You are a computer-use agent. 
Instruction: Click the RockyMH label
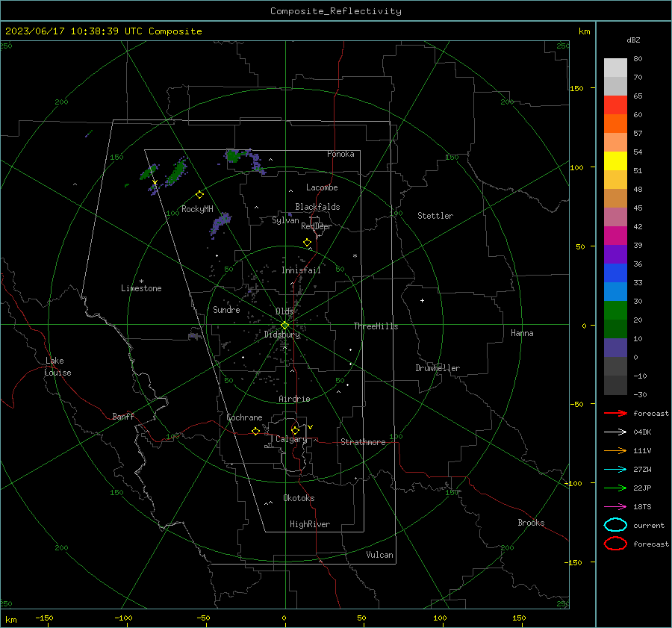197,209
